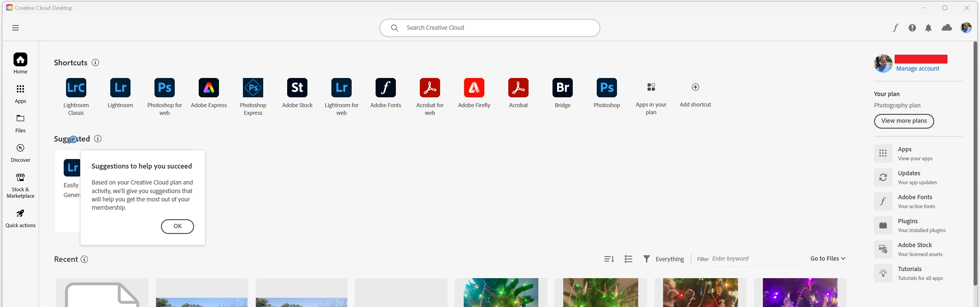The height and width of the screenshot is (307, 980).
Task: Go to Home in sidebar
Action: (x=20, y=63)
